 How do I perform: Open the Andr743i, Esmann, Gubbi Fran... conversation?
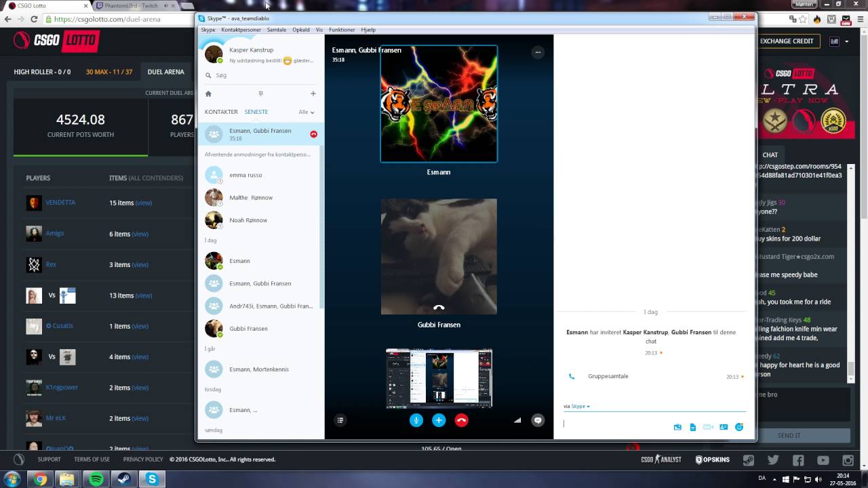(260, 306)
